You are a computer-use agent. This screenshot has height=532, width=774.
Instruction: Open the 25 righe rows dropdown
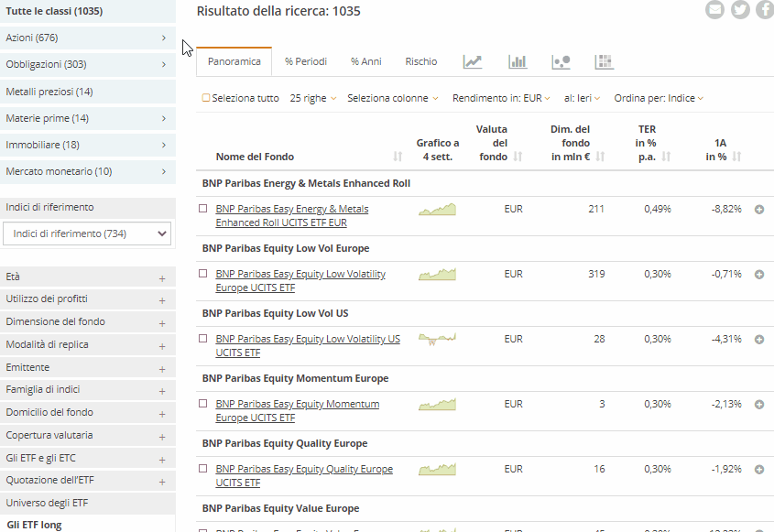pos(312,98)
